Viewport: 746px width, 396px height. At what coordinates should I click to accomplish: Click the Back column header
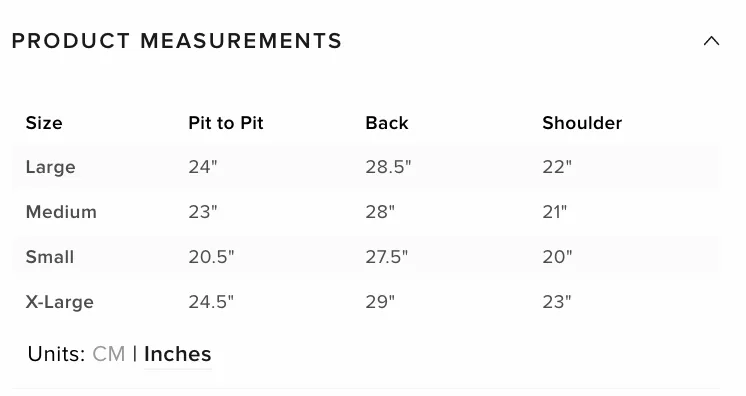[386, 123]
